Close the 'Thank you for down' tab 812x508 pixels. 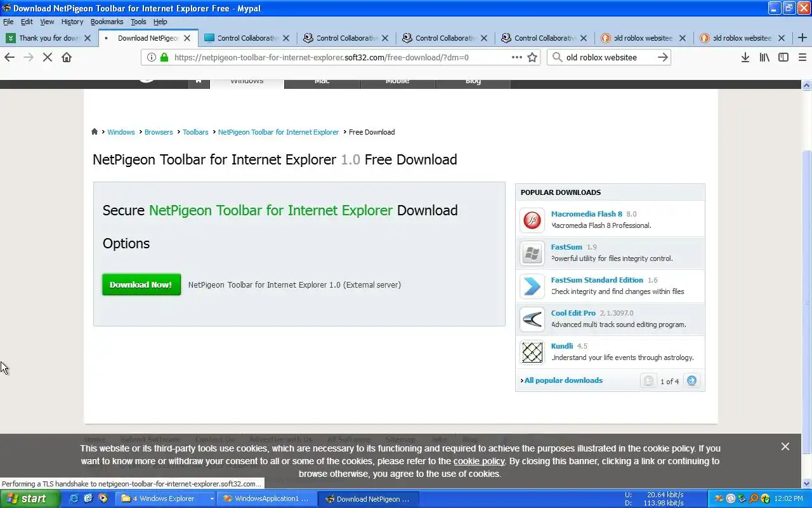click(x=88, y=38)
